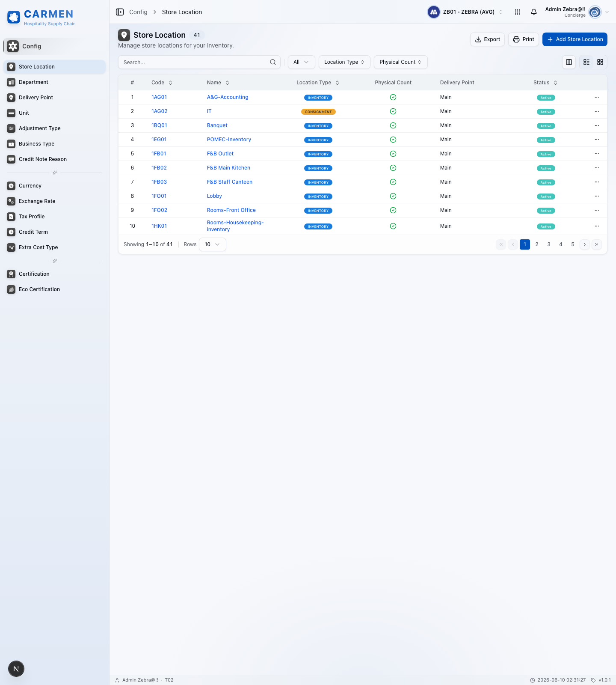Open the All status filter dropdown

point(302,62)
